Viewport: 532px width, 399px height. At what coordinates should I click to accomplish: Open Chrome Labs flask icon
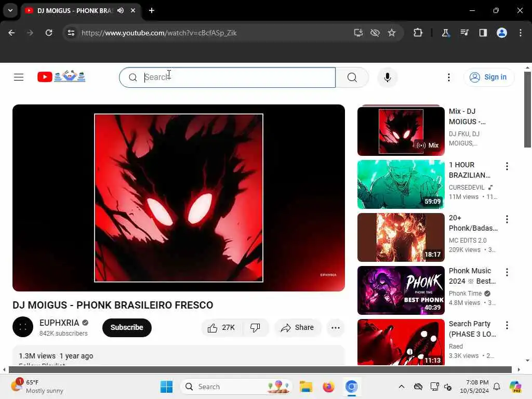tap(445, 33)
